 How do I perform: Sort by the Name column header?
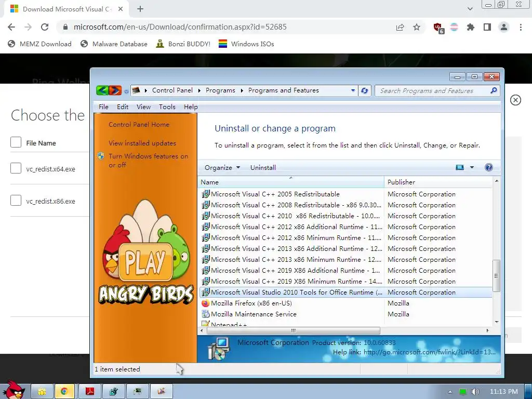pos(291,182)
